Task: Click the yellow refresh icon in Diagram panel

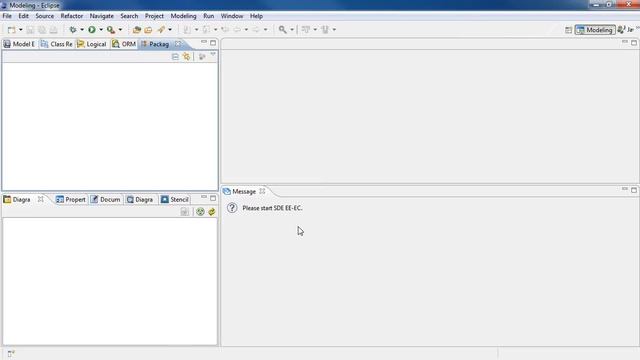Action: (x=211, y=212)
